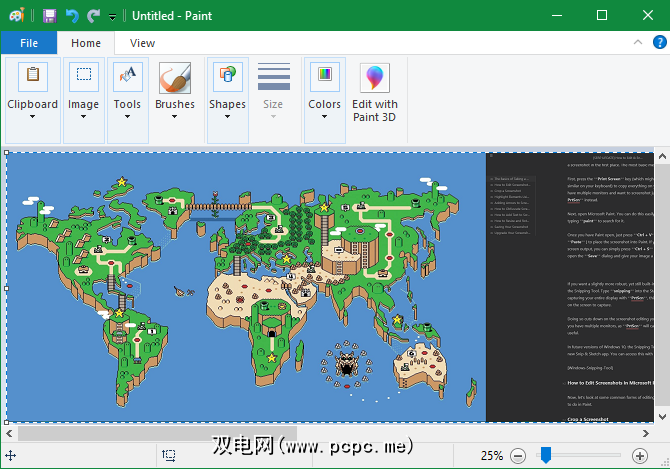
Task: Click the zoom in plus button
Action: [640, 455]
